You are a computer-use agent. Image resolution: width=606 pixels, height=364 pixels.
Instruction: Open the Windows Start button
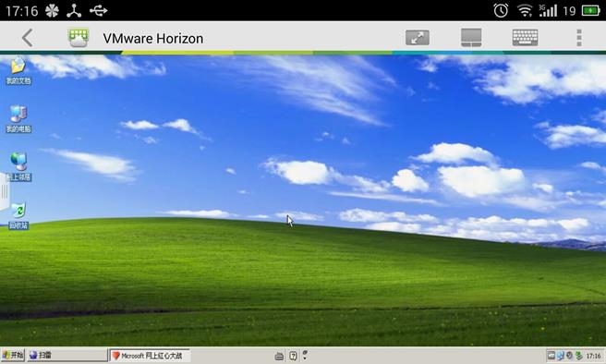click(13, 355)
